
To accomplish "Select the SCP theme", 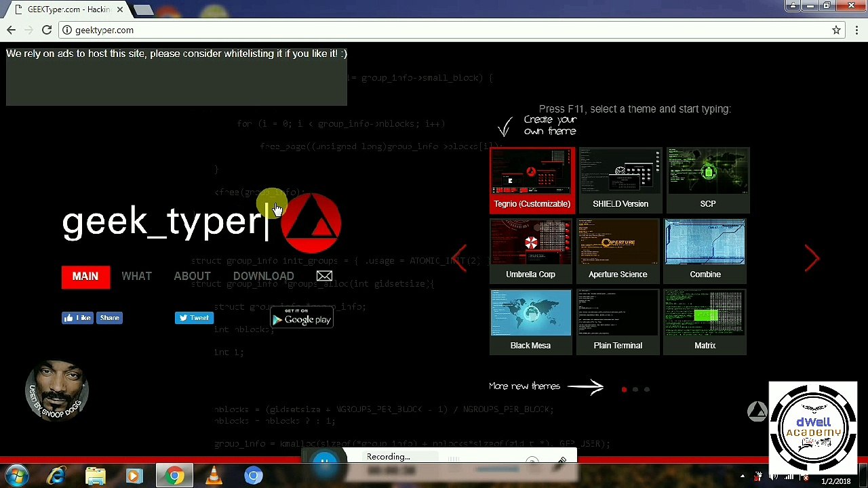I will 708,180.
